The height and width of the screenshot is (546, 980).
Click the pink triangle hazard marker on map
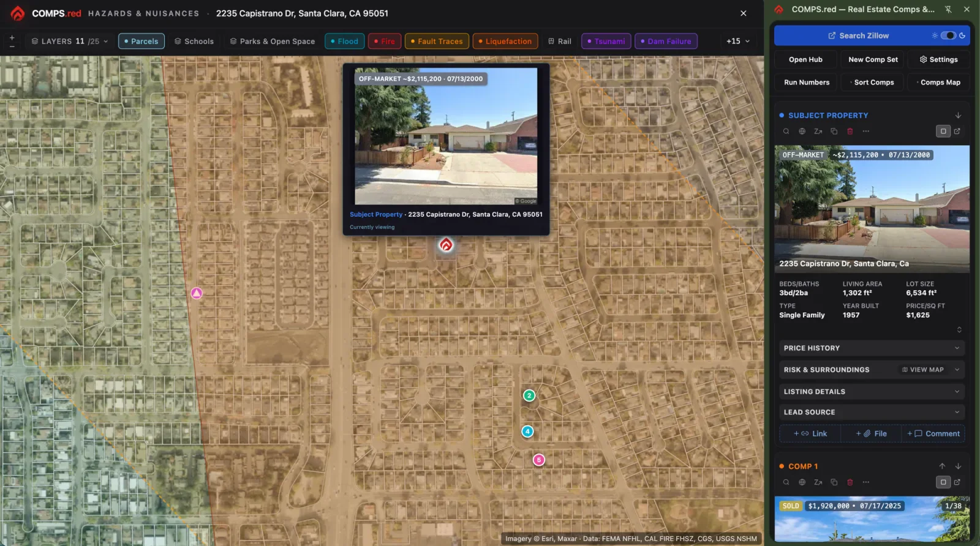click(197, 293)
